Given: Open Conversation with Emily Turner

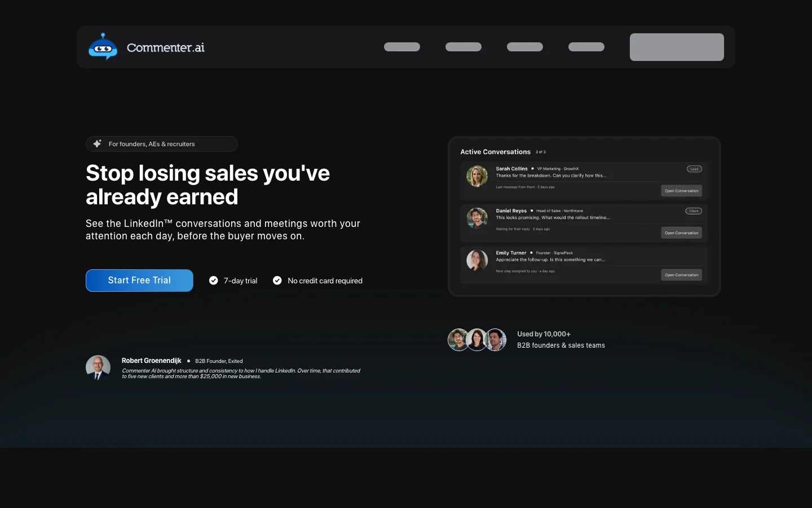Looking at the screenshot, I should point(681,275).
